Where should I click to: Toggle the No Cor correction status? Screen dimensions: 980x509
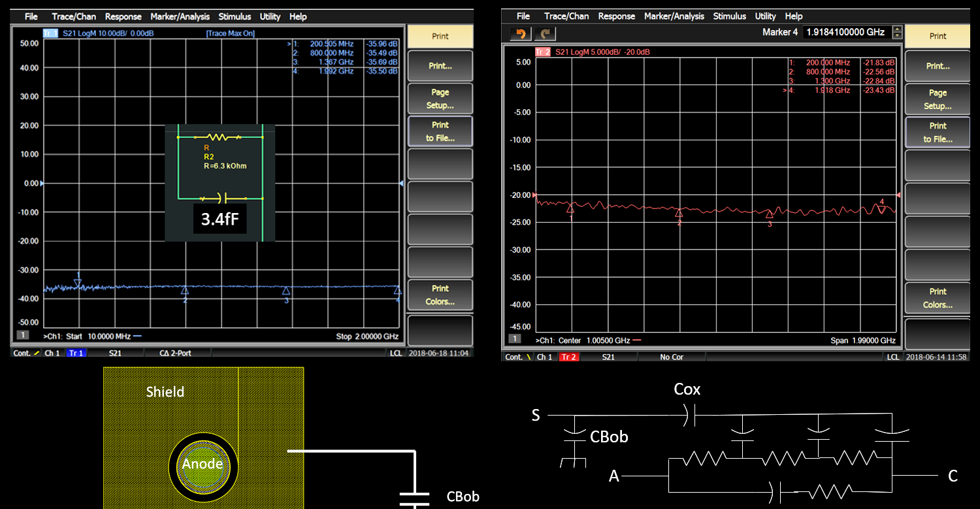click(x=670, y=357)
